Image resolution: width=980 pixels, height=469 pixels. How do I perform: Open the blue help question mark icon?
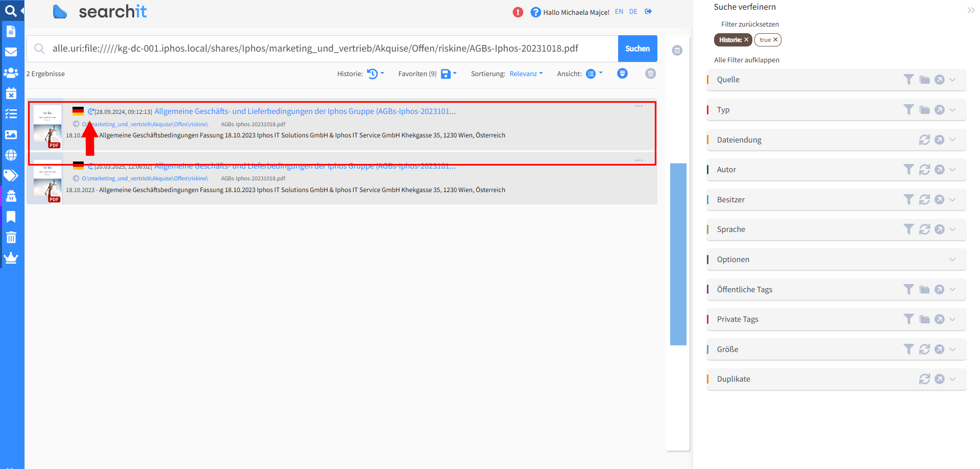tap(535, 12)
